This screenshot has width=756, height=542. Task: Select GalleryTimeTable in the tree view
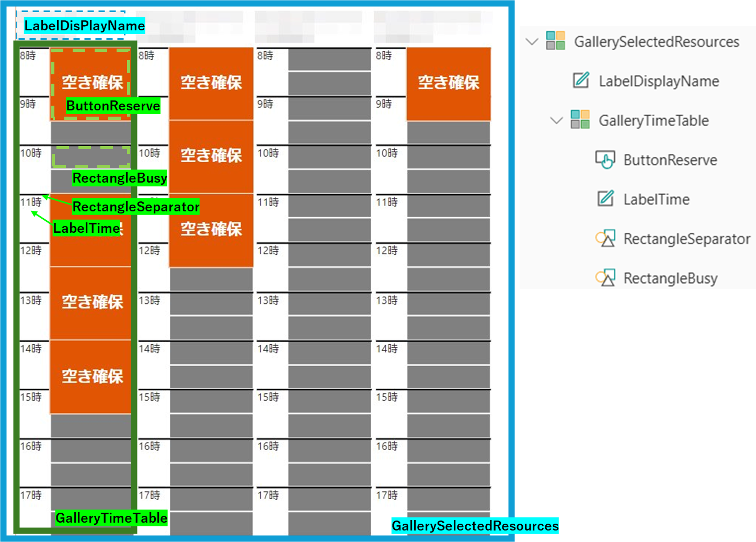(654, 120)
